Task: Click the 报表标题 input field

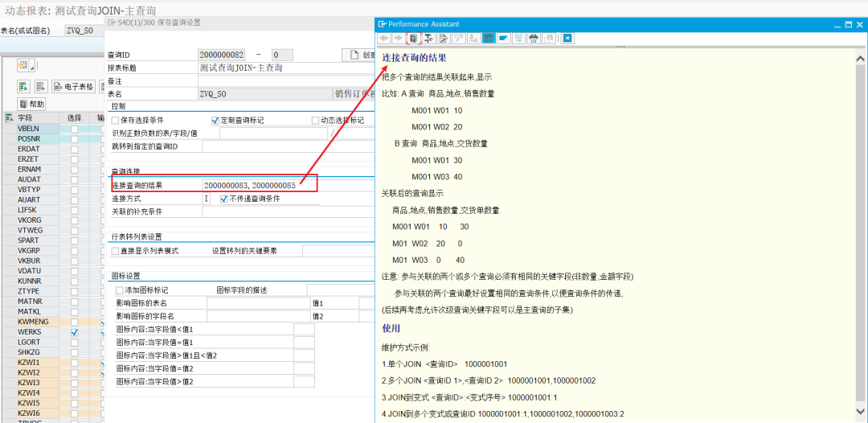Action: (286, 68)
